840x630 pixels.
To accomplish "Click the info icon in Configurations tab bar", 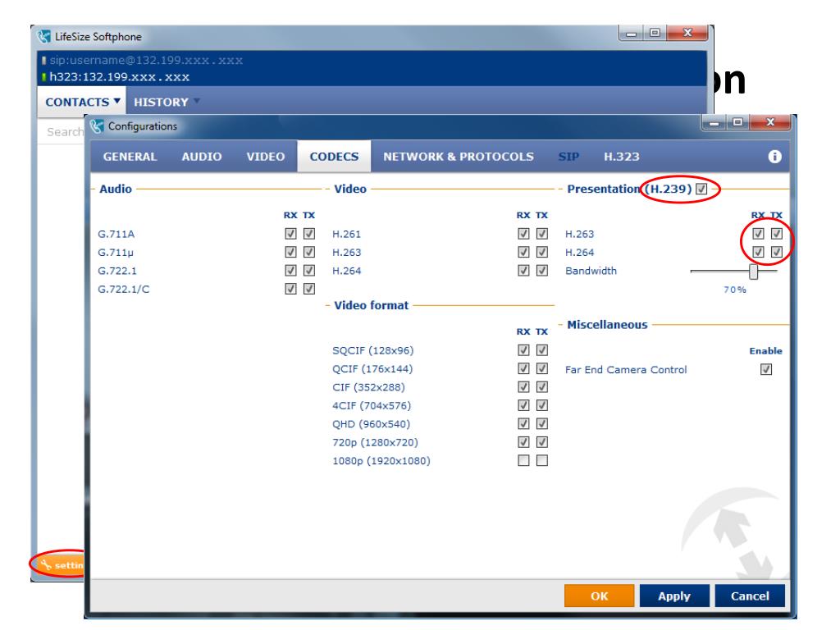I will (x=774, y=157).
